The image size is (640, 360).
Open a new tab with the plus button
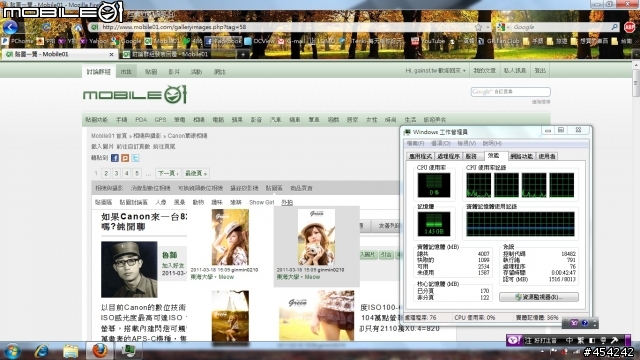pos(243,54)
